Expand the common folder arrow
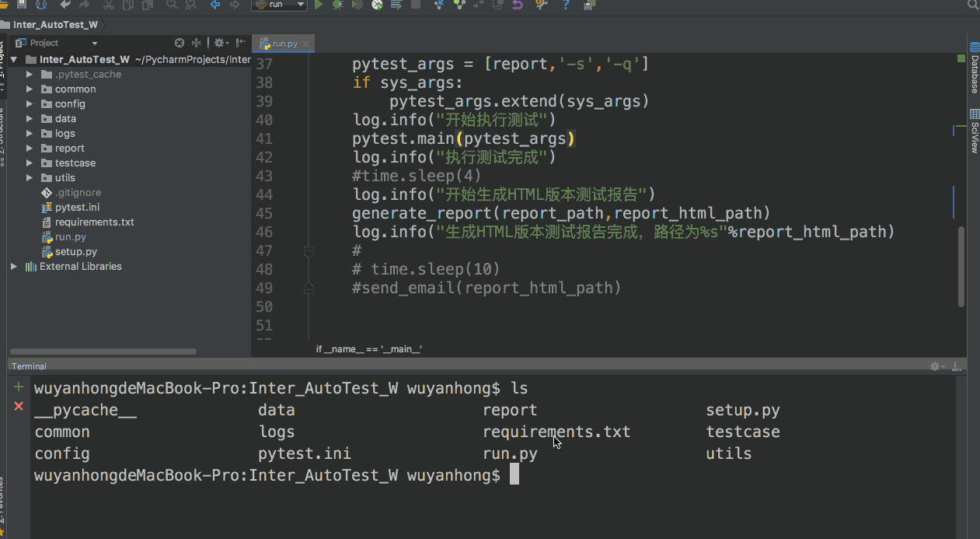This screenshot has height=539, width=980. (x=29, y=89)
